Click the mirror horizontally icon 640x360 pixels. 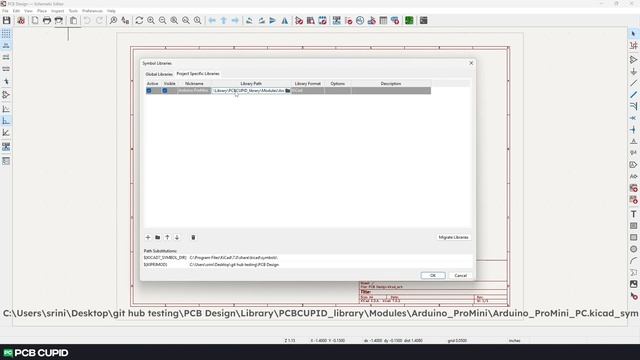coord(284,20)
